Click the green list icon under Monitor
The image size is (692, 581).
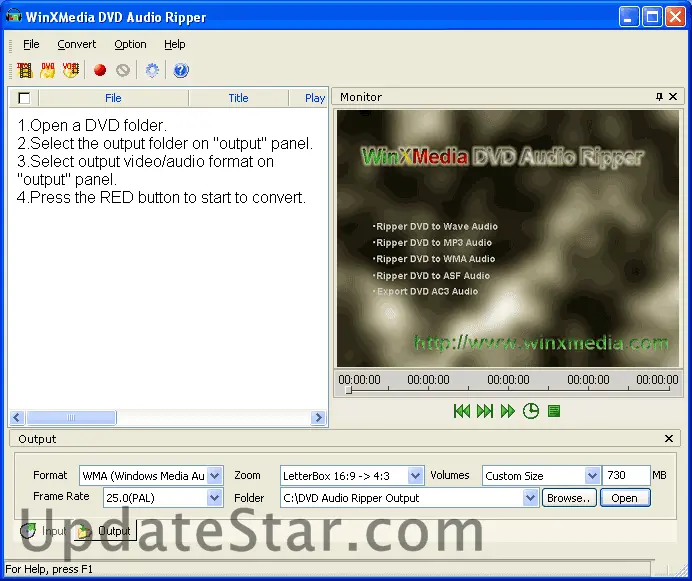(x=554, y=411)
